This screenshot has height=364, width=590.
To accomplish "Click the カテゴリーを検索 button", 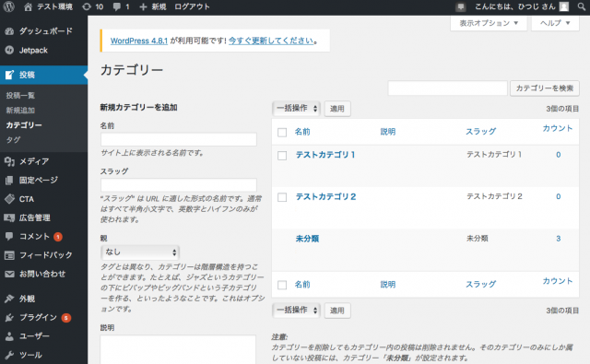I will pos(544,88).
